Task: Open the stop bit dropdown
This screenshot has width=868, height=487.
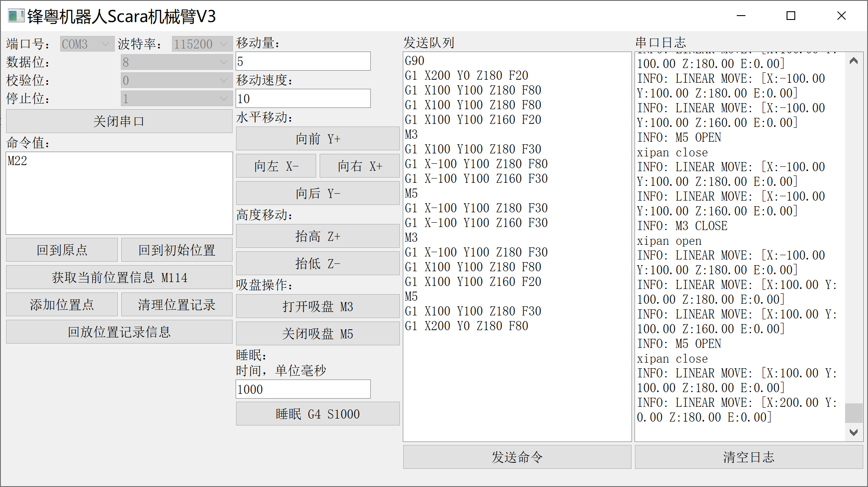Action: click(176, 99)
